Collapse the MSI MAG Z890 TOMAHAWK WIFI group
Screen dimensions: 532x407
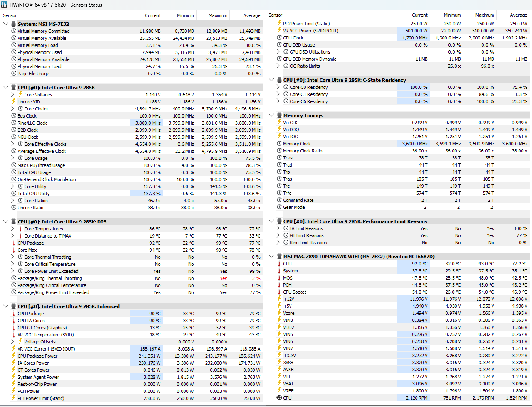coord(271,257)
